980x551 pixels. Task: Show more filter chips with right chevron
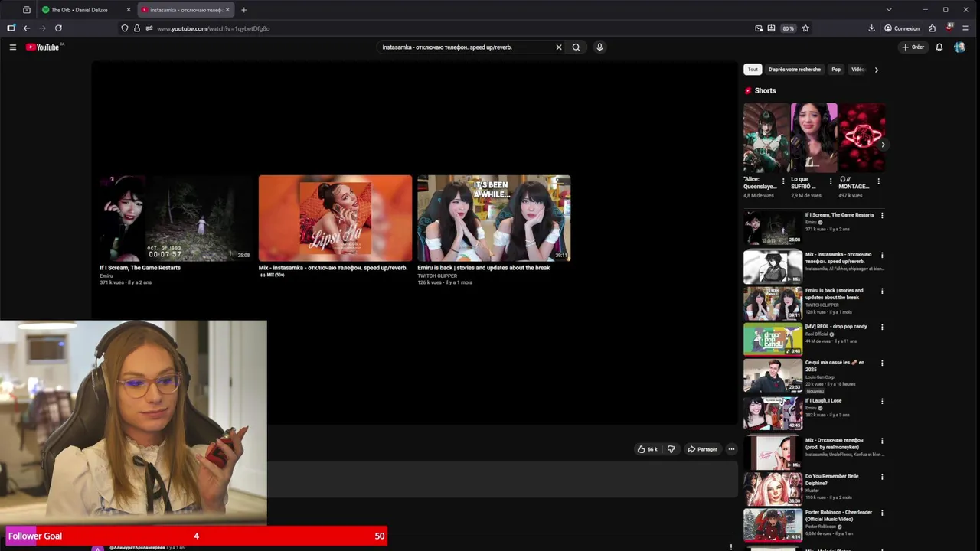[877, 70]
